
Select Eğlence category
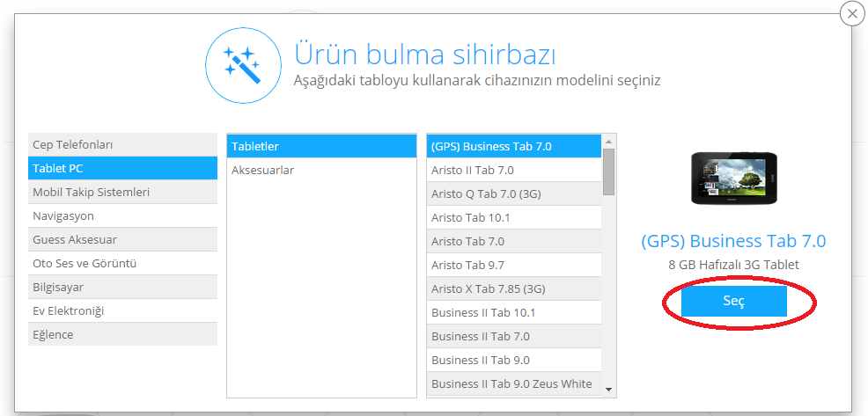pyautogui.click(x=123, y=335)
